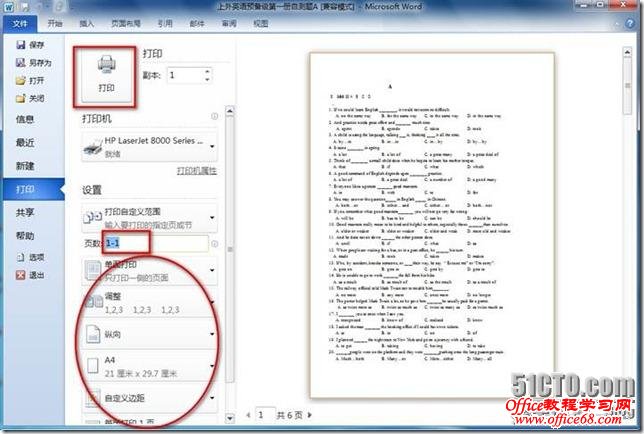This screenshot has width=644, height=434.
Task: Open the 自定义边距 margins dropdown
Action: pyautogui.click(x=150, y=398)
